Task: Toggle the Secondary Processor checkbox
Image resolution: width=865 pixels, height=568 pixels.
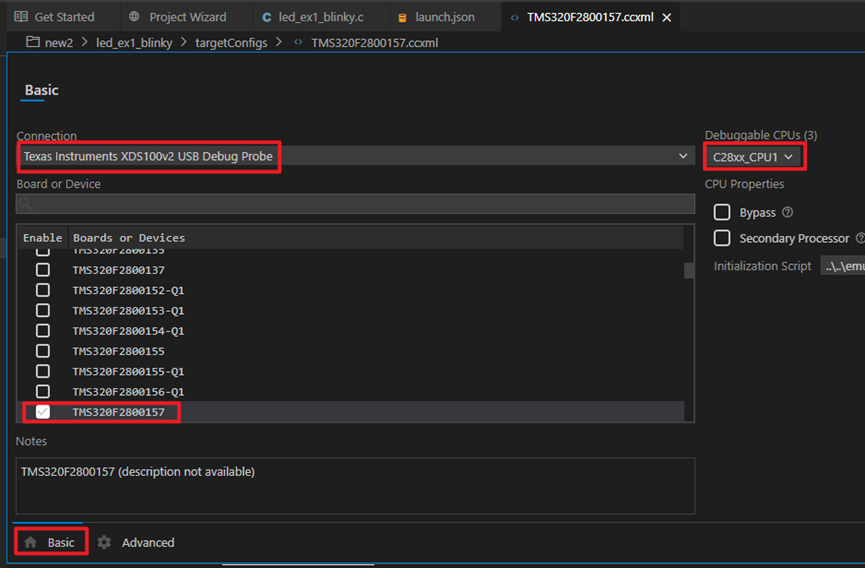Action: click(722, 238)
